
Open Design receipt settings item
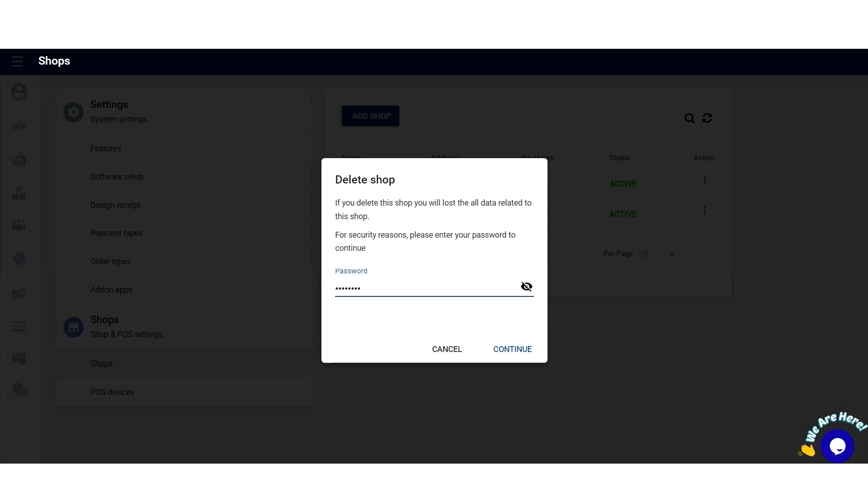tap(115, 205)
